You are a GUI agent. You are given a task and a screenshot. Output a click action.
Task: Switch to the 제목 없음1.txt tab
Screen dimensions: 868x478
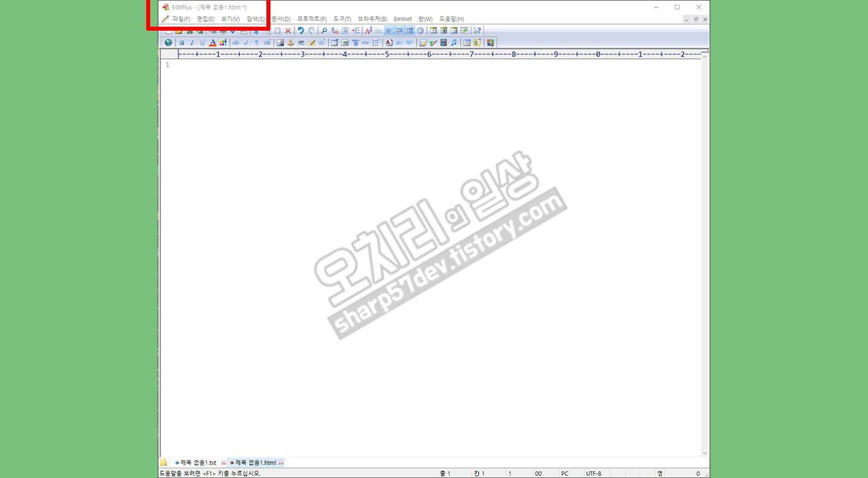(198, 463)
